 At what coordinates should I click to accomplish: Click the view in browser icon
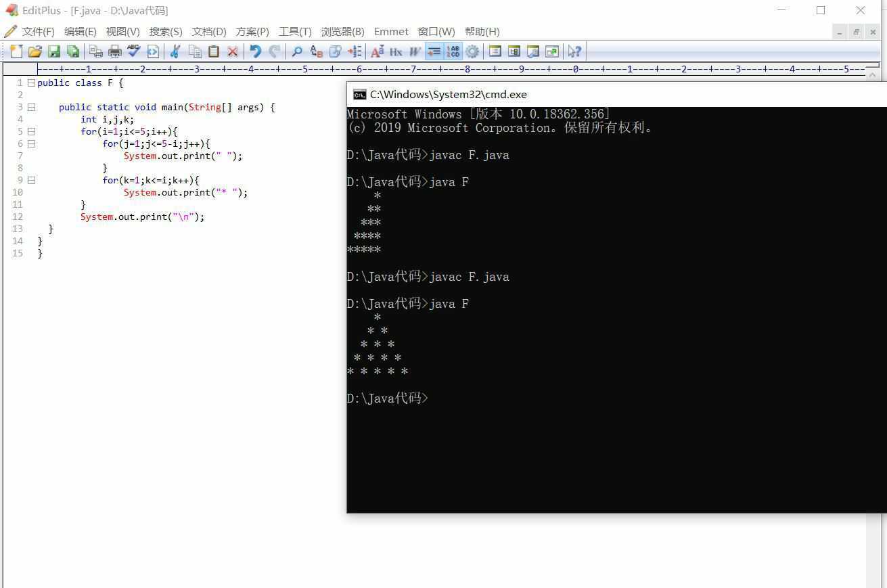pyautogui.click(x=153, y=51)
